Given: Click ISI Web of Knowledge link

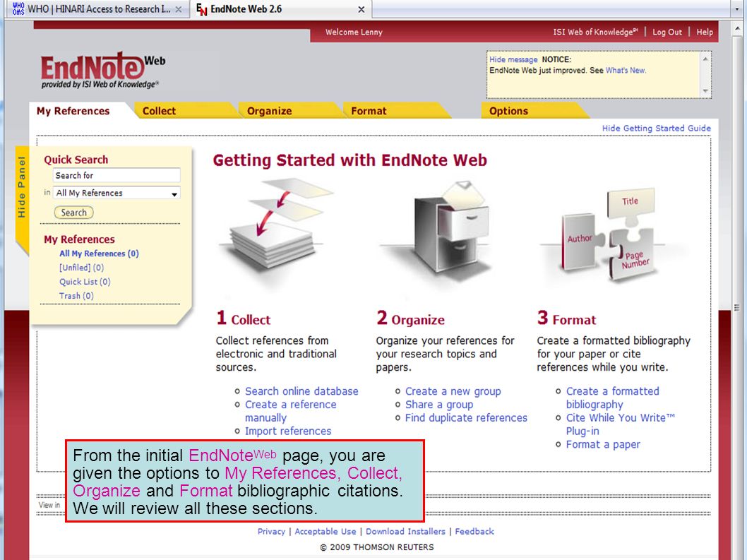Looking at the screenshot, I should (x=595, y=32).
